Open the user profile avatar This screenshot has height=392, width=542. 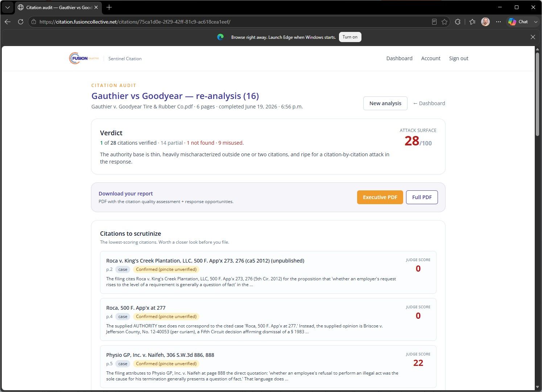485,22
